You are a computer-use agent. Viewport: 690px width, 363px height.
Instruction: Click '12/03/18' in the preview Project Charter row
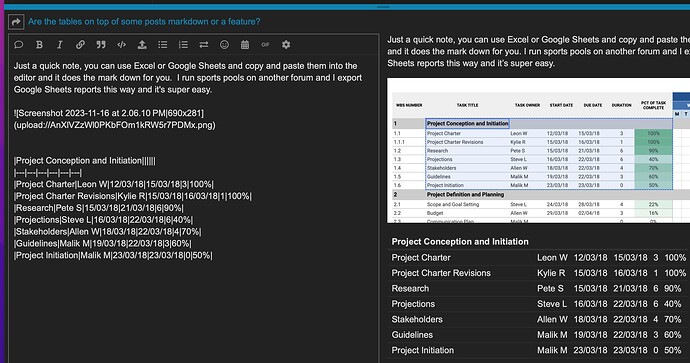(x=591, y=258)
